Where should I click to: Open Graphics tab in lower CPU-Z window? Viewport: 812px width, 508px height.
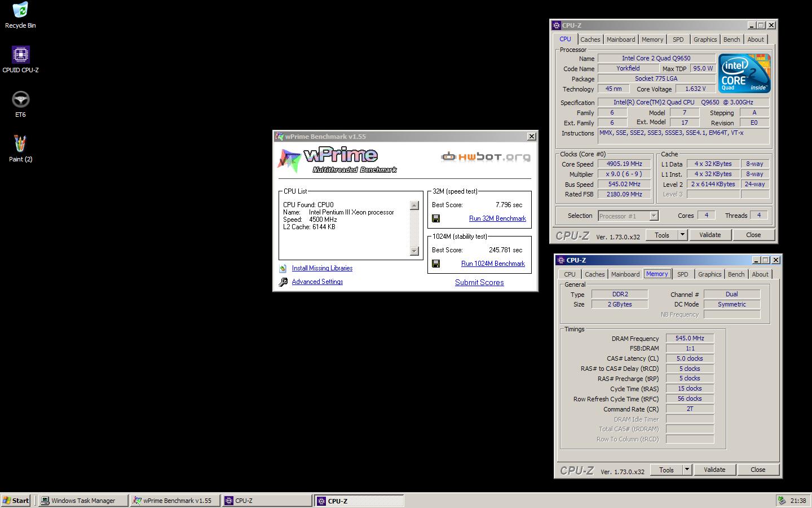point(710,274)
